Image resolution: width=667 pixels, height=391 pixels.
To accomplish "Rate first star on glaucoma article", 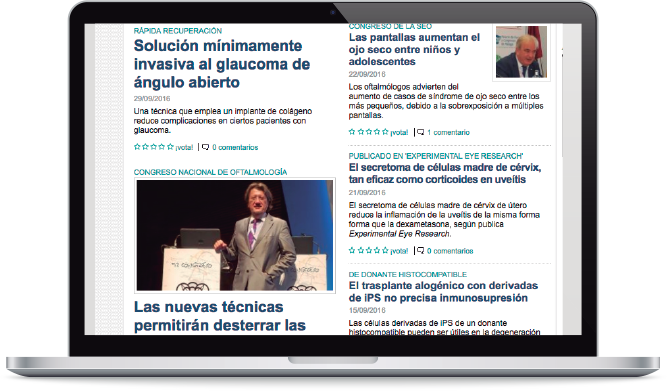I will tap(137, 147).
